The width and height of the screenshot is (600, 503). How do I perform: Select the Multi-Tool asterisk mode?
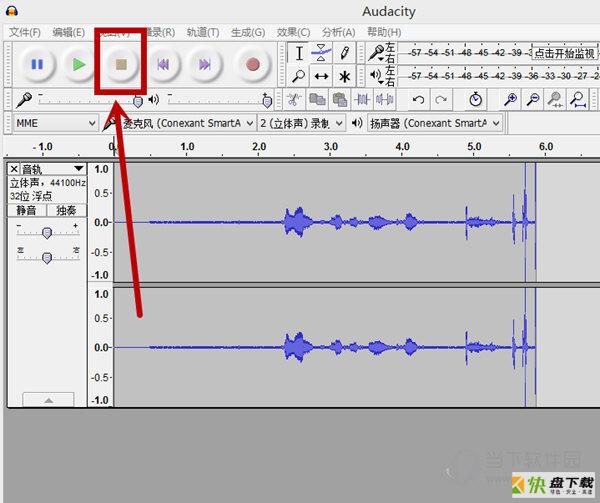click(344, 76)
